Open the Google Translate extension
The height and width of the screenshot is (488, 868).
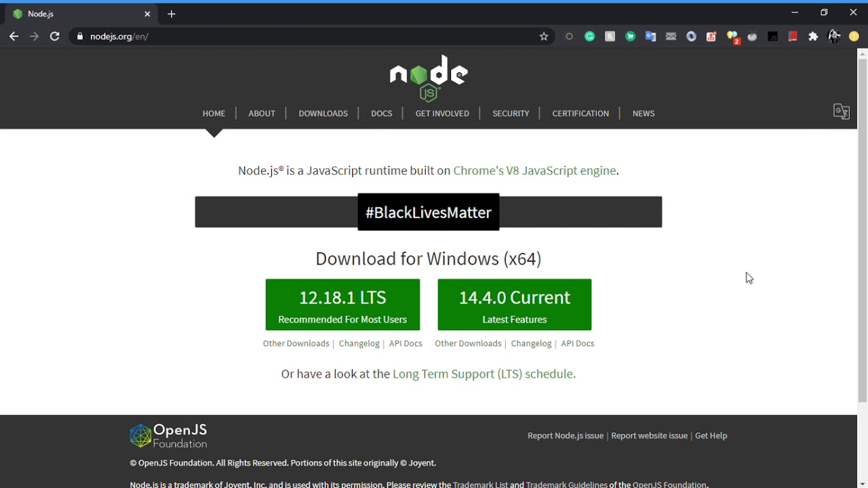[651, 37]
